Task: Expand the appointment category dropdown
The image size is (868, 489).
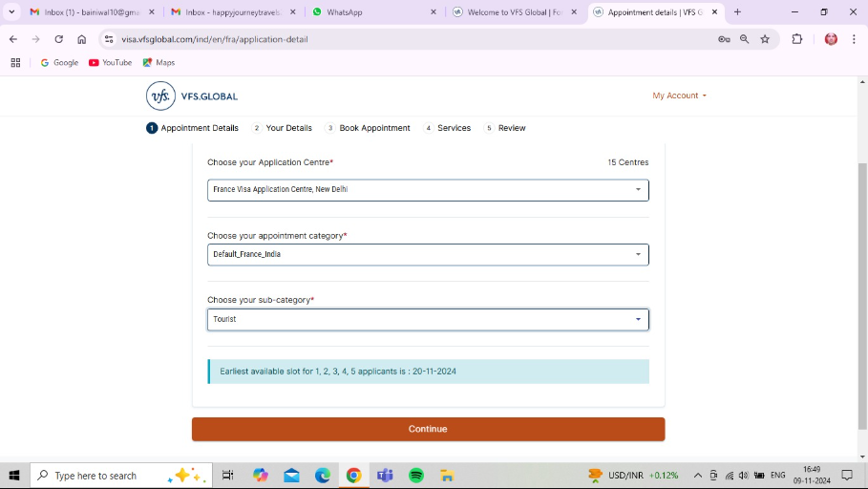Action: 428,255
